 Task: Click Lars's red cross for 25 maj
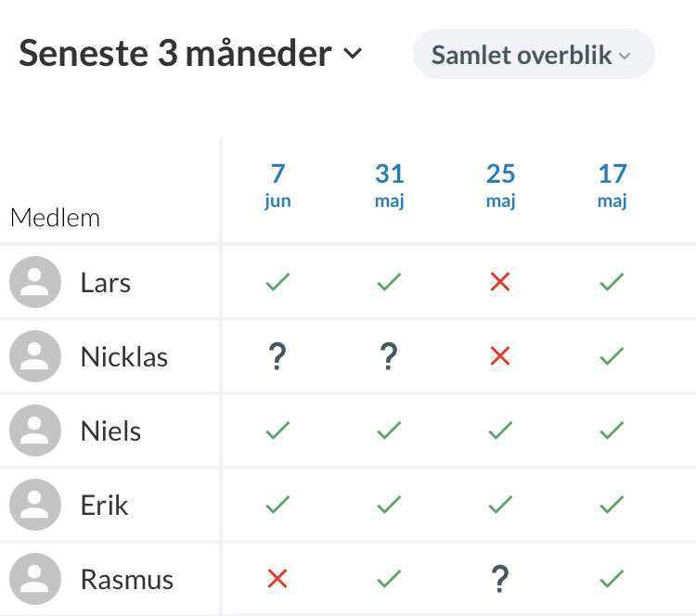[x=500, y=282]
